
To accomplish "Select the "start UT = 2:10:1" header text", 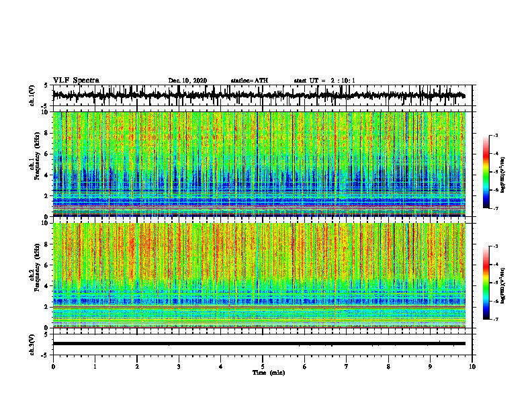I will point(324,81).
